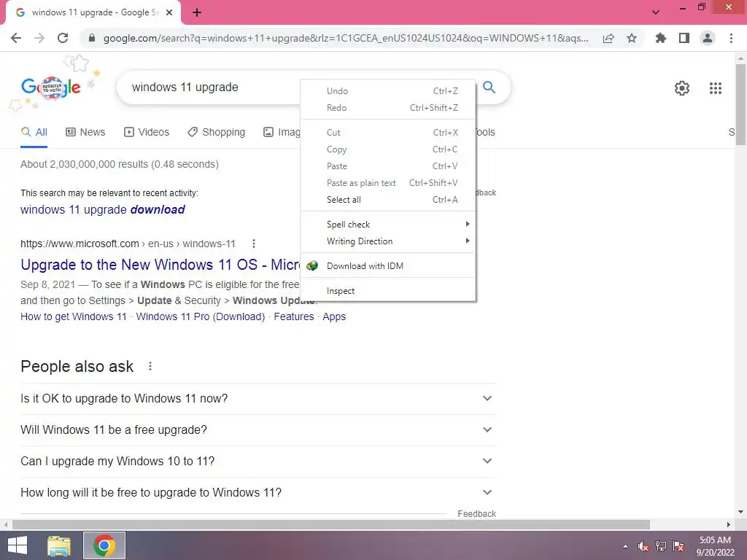747x560 pixels.
Task: Choose Download with IDM
Action: point(388,265)
